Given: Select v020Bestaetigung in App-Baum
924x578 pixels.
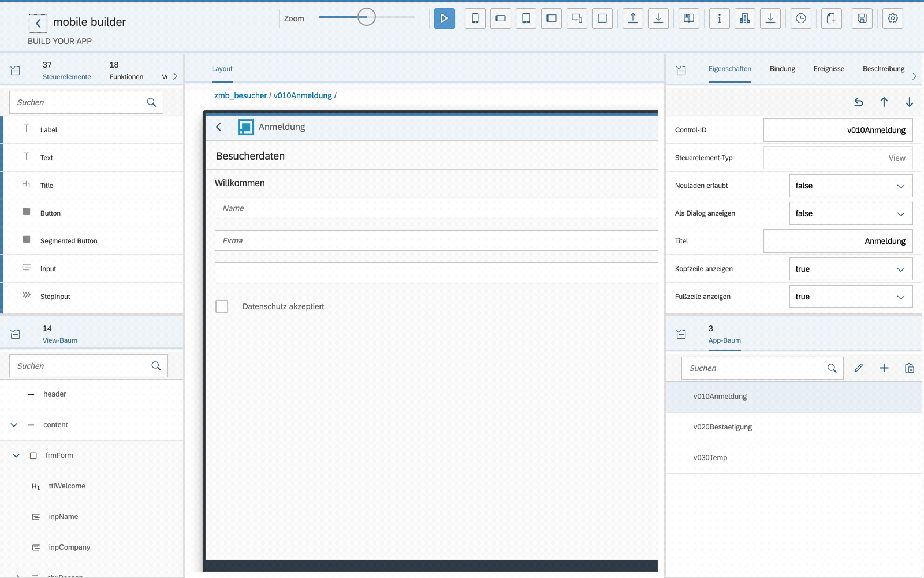Looking at the screenshot, I should point(794,427).
